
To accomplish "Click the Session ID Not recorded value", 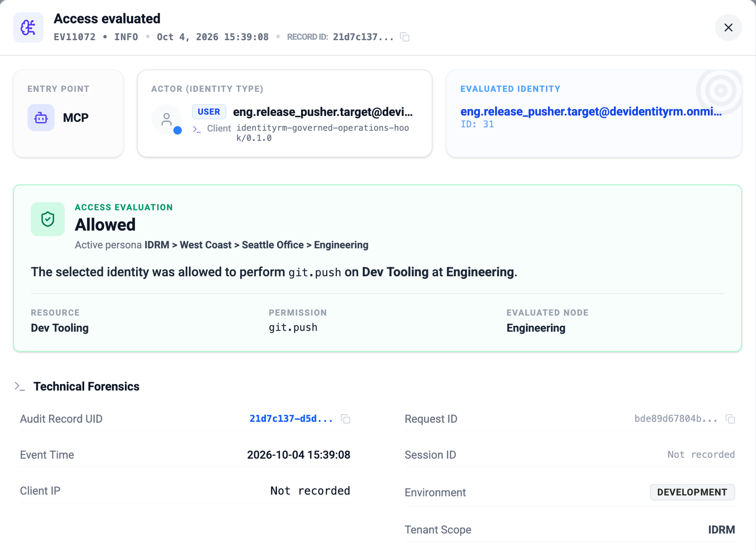I will (x=701, y=454).
